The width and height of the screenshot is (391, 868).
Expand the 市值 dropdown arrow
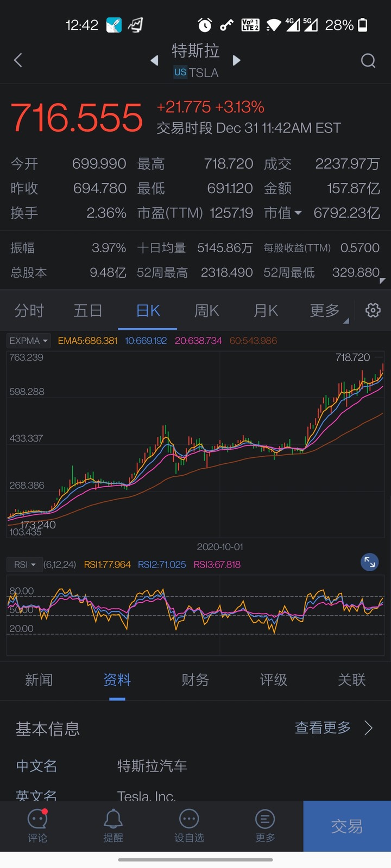point(298,213)
